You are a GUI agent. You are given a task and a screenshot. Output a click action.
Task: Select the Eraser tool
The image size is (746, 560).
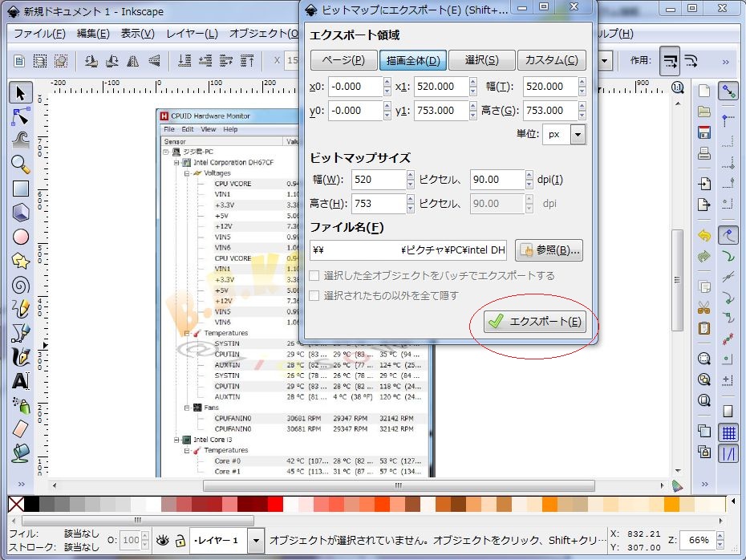pyautogui.click(x=21, y=429)
